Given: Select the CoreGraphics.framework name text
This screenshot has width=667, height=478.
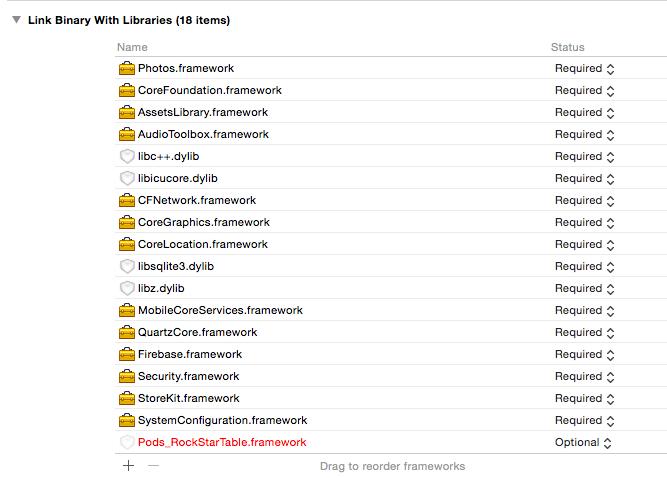Looking at the screenshot, I should 204,223.
